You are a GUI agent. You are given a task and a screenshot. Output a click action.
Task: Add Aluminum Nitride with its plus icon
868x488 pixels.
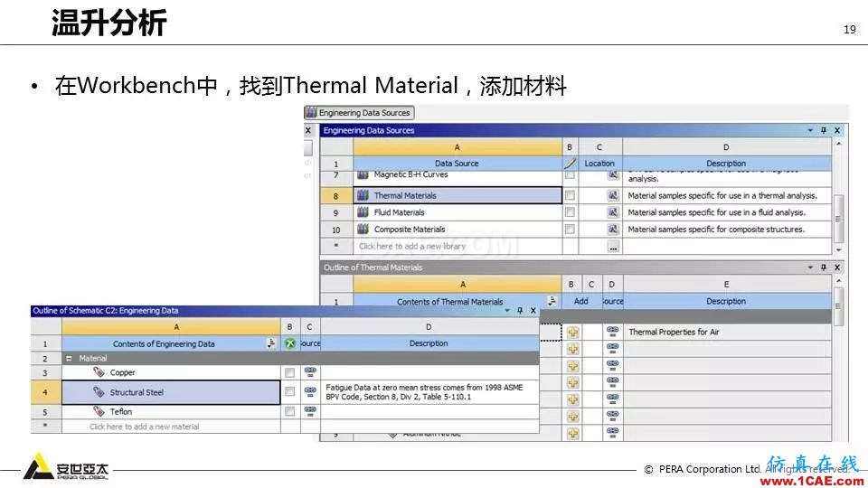tap(573, 433)
